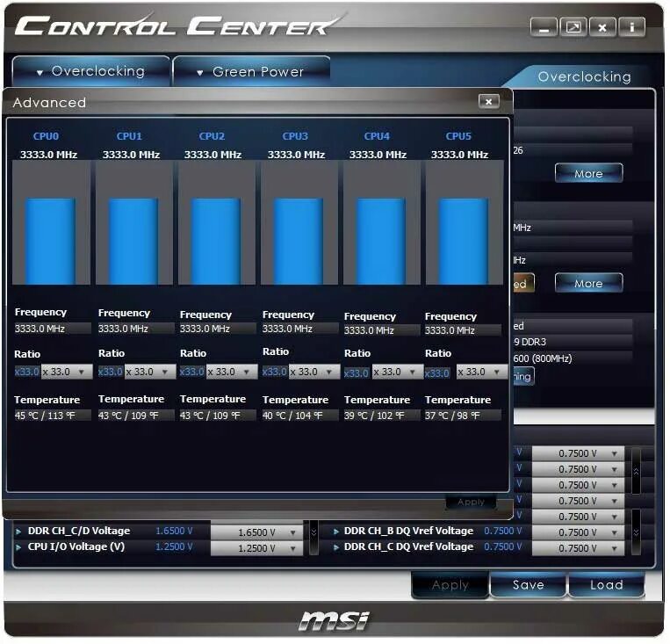
Task: Click the Advanced panel Apply button
Action: click(x=471, y=502)
